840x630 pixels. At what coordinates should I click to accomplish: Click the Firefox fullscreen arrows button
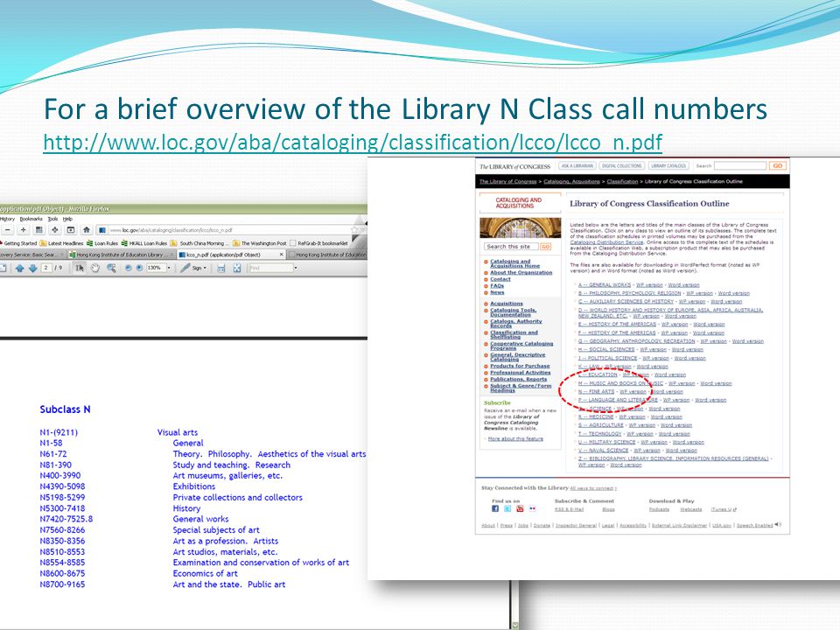54,230
